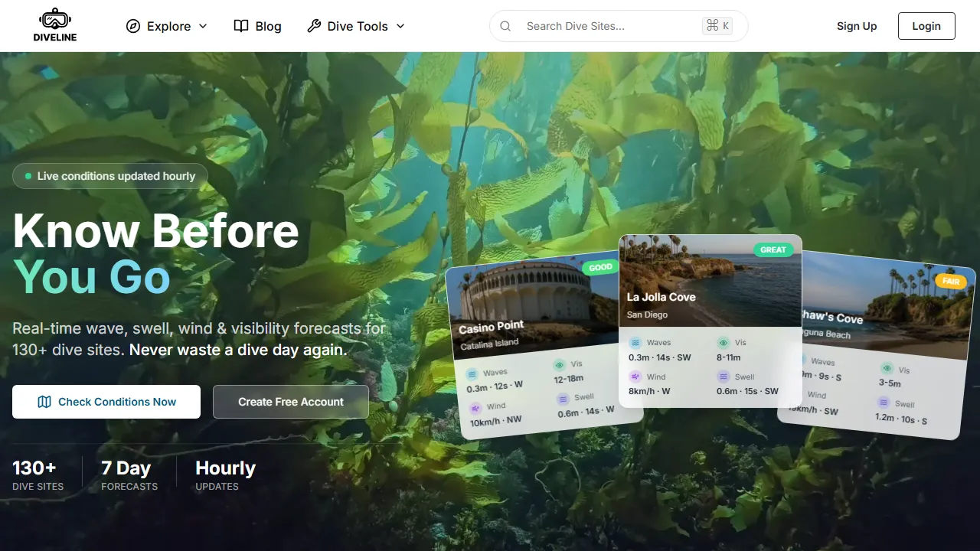980x551 pixels.
Task: Open the Blog section from the navbar
Action: pos(268,26)
